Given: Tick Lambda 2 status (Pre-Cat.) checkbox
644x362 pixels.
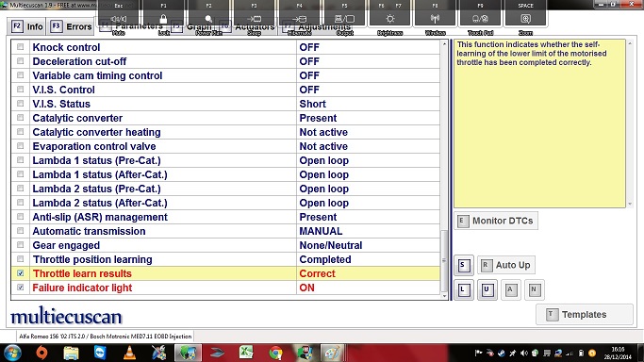Looking at the screenshot, I should (x=20, y=189).
